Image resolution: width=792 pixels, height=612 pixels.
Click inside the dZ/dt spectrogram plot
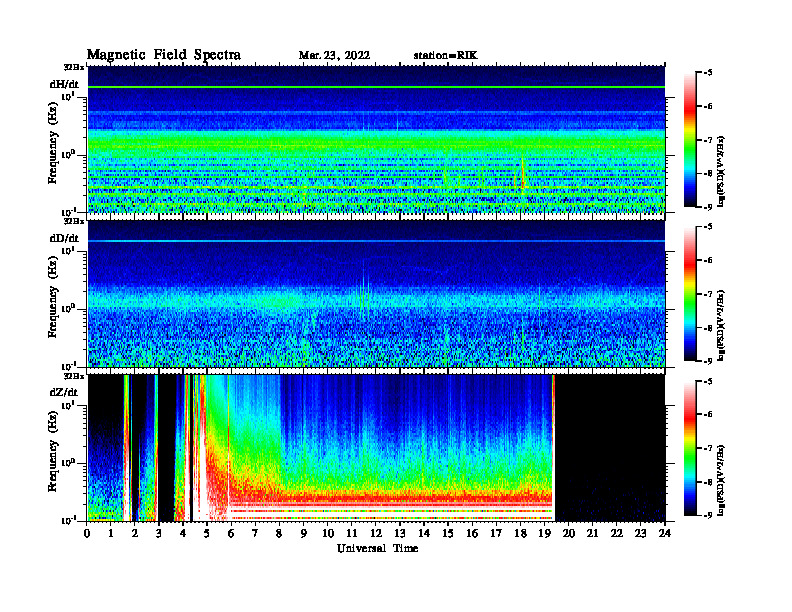pos(376,448)
